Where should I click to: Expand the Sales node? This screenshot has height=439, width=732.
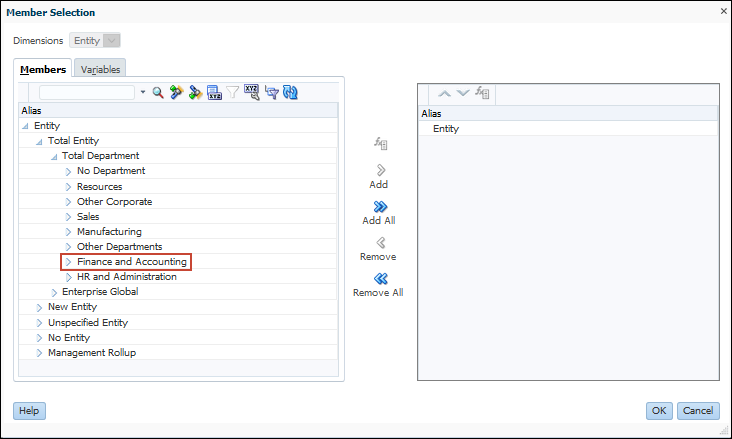coord(68,217)
